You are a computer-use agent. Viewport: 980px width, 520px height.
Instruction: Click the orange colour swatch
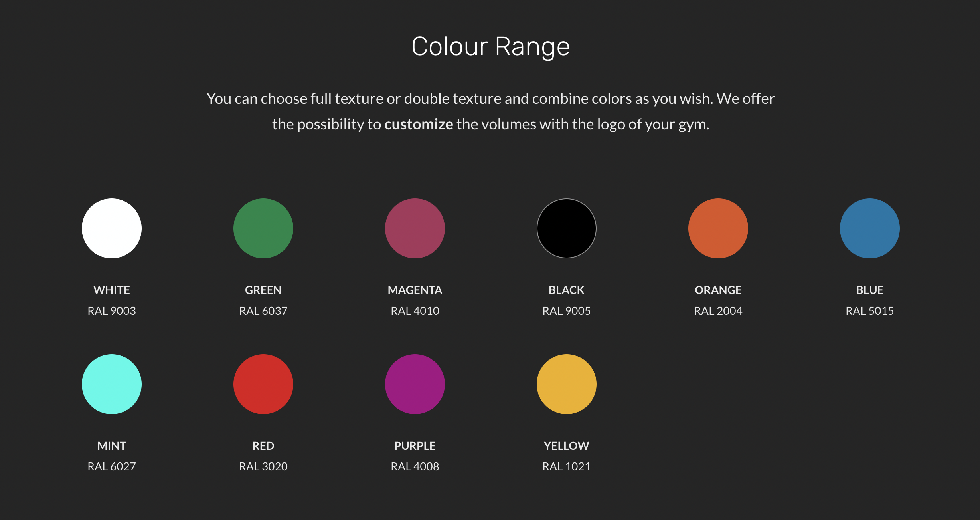[x=718, y=228]
